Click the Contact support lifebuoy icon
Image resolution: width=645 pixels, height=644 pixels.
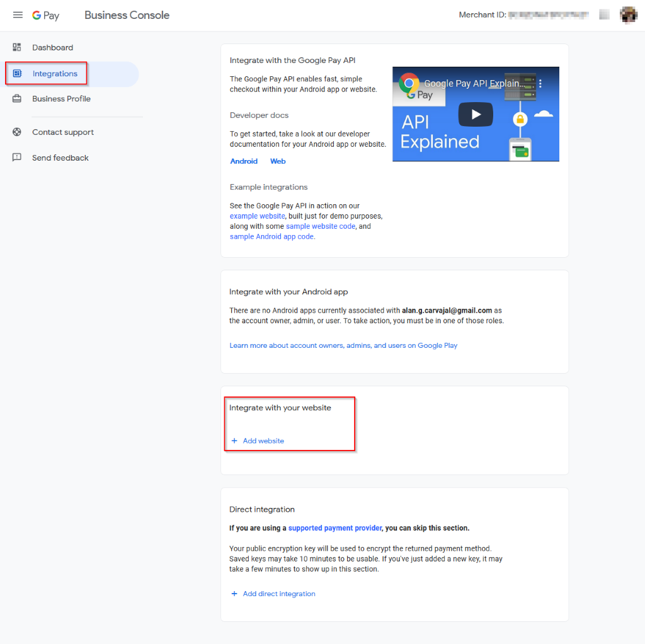pyautogui.click(x=17, y=132)
